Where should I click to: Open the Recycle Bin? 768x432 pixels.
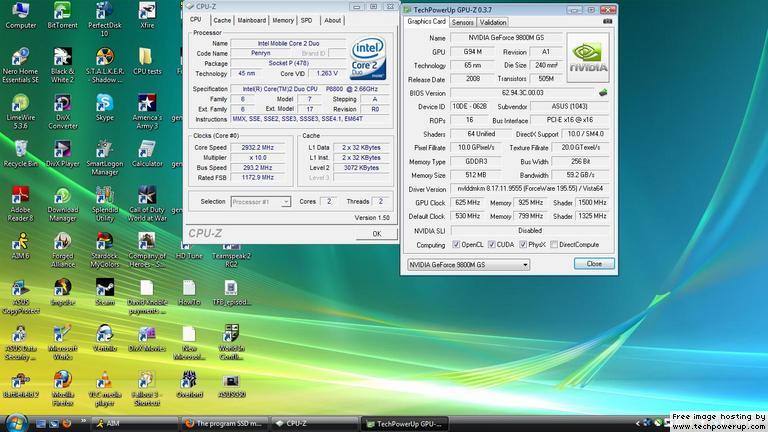(x=20, y=150)
